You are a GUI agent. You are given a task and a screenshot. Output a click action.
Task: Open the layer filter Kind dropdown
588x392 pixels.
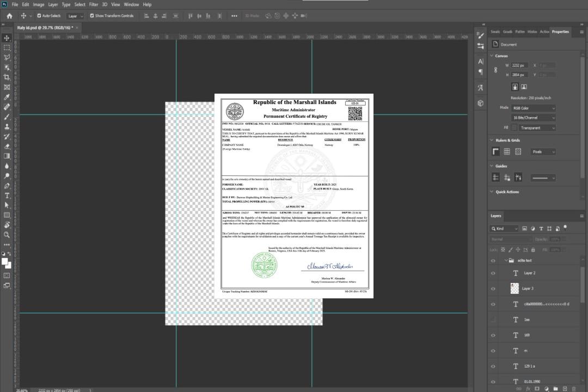click(x=504, y=229)
